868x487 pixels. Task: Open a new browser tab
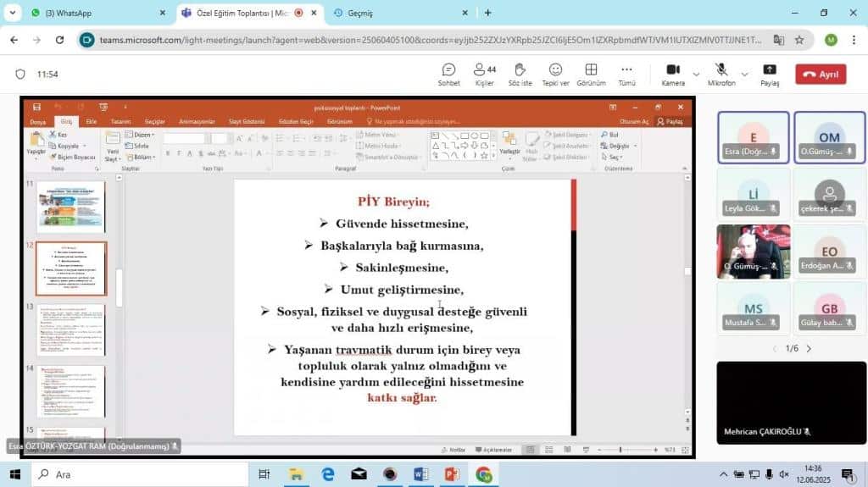tap(487, 13)
